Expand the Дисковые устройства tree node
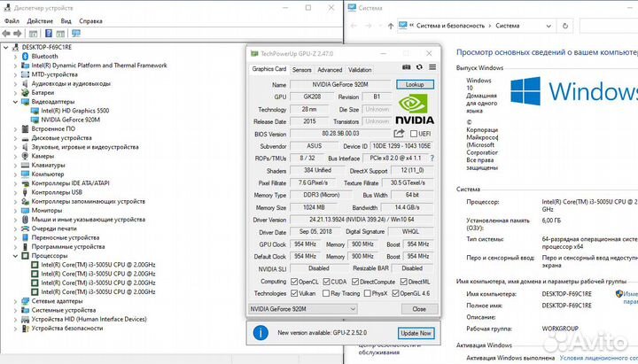The height and width of the screenshot is (364, 638). (x=15, y=138)
